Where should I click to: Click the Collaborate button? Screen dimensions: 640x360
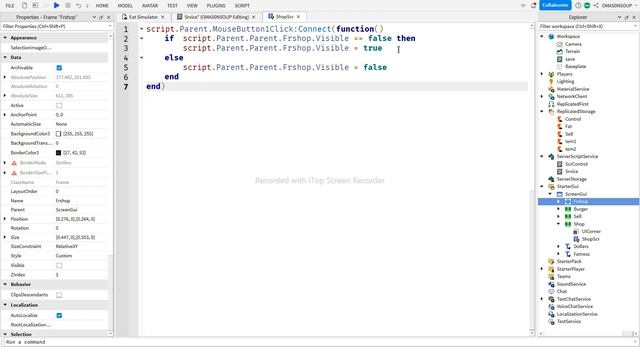(x=555, y=5)
